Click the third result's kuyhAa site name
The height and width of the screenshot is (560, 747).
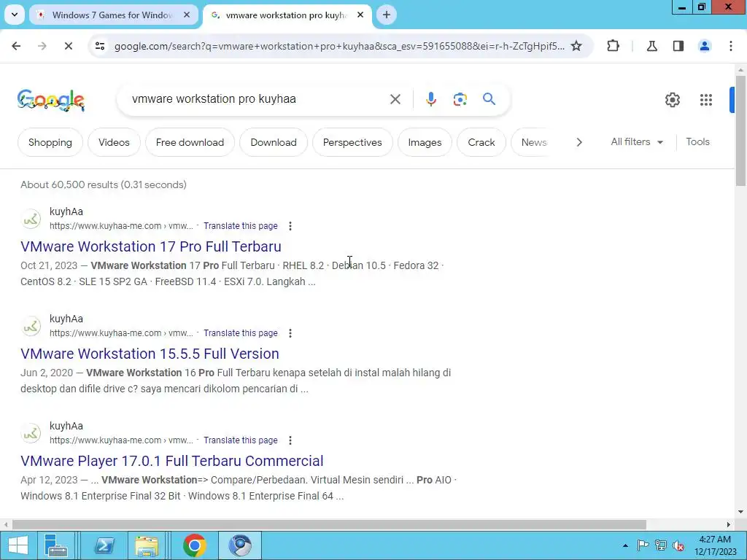pyautogui.click(x=66, y=426)
